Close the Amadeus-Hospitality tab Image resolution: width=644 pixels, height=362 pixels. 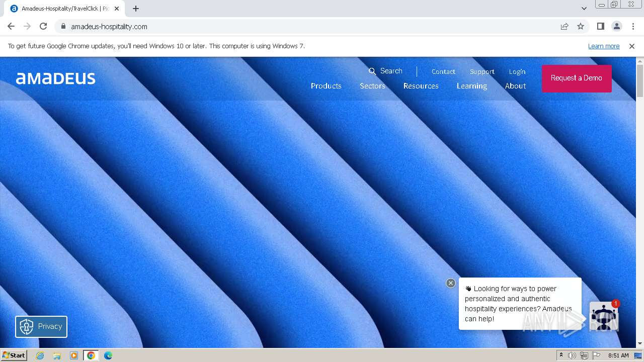pyautogui.click(x=117, y=9)
